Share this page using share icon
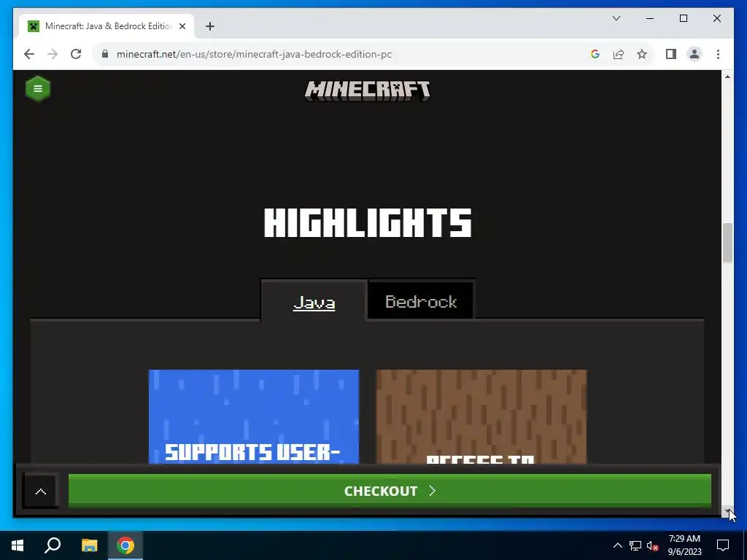 (x=619, y=54)
